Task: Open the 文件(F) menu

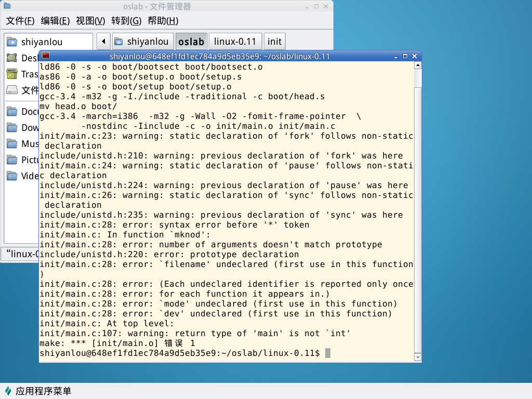Action: pyautogui.click(x=20, y=21)
